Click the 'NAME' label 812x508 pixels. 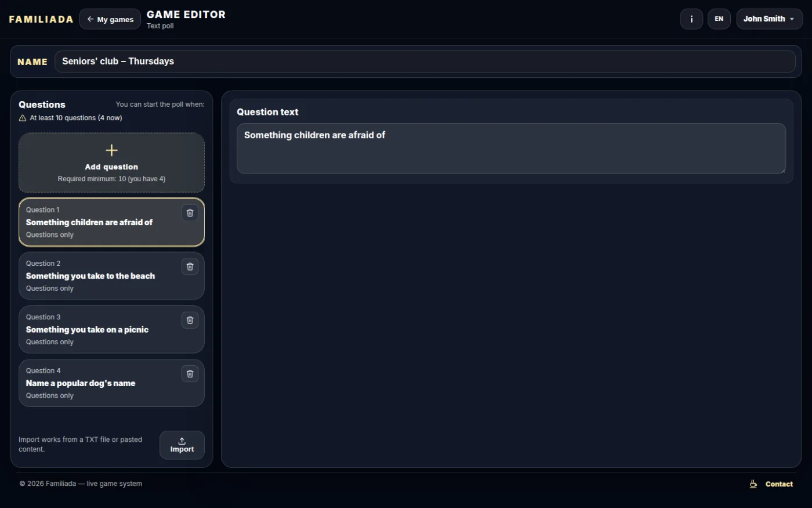coord(32,62)
